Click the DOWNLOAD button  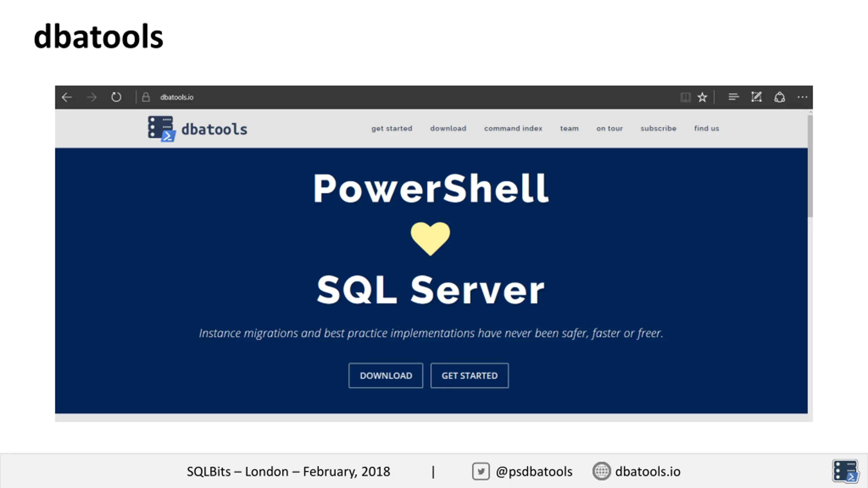pos(386,375)
